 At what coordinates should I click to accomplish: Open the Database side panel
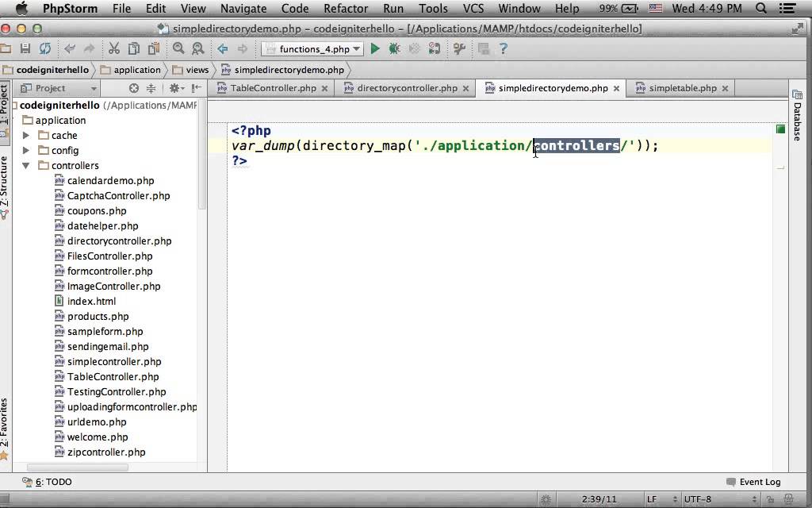[x=797, y=116]
